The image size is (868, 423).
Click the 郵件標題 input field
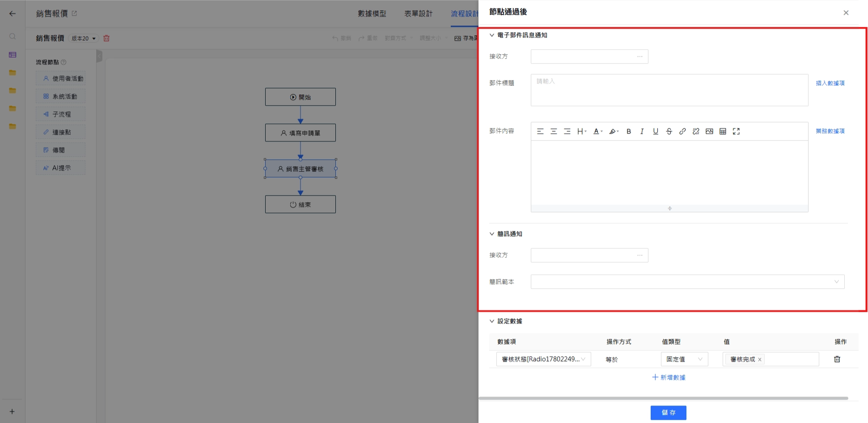[669, 90]
